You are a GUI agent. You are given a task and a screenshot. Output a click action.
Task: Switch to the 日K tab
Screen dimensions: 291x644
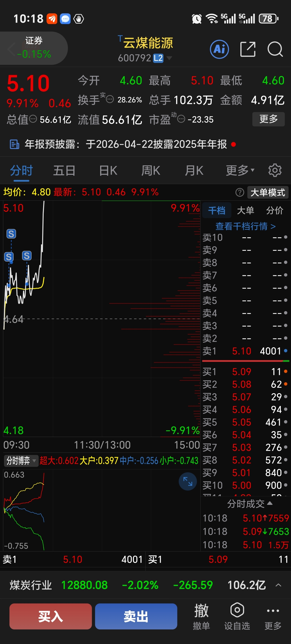point(108,170)
